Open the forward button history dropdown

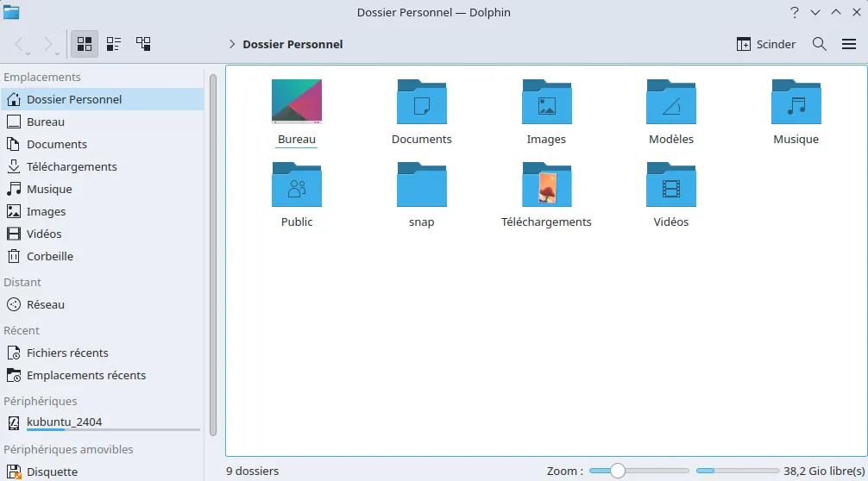point(57,53)
